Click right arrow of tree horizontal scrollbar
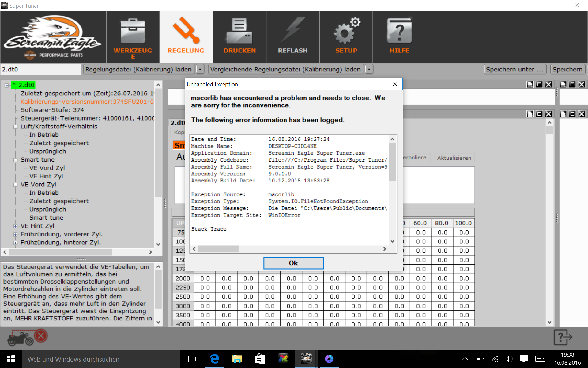 150,252
